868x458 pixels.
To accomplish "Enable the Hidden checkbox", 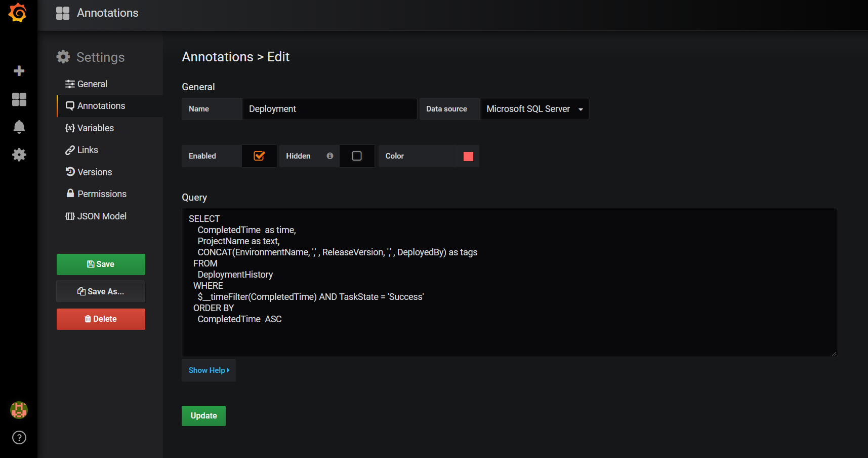I will coord(357,156).
